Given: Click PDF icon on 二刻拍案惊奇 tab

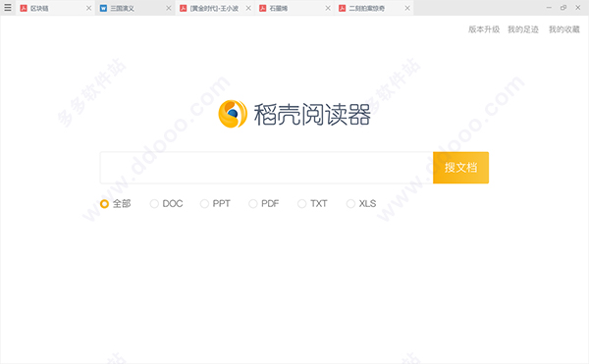Looking at the screenshot, I should click(343, 8).
